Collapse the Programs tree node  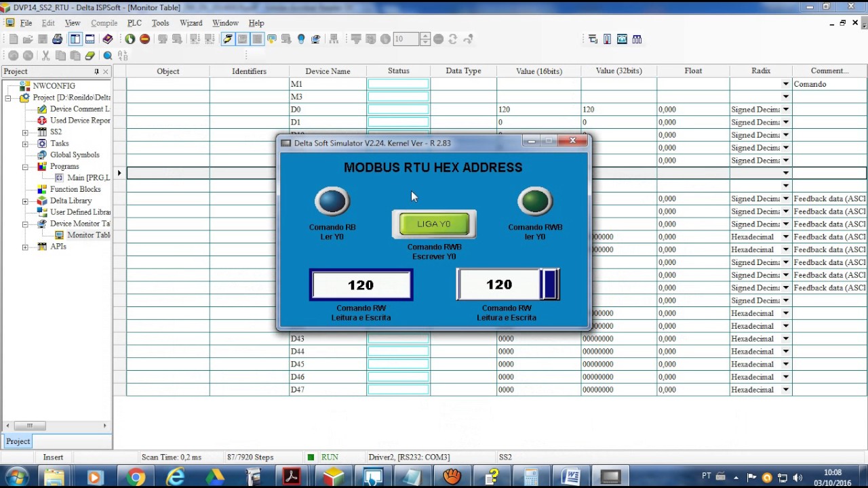click(x=25, y=167)
